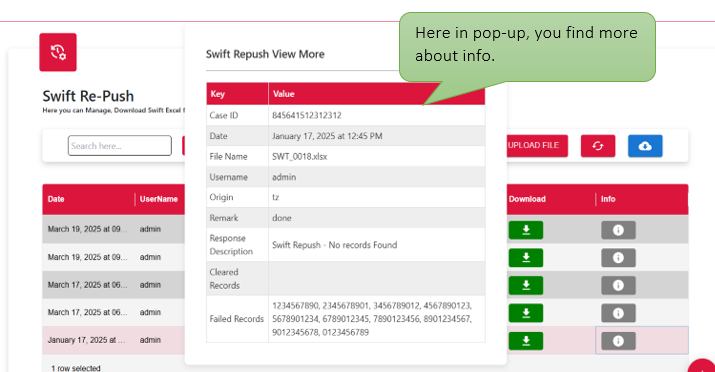The image size is (715, 372).
Task: Click the Failed Records label
Action: (x=237, y=319)
